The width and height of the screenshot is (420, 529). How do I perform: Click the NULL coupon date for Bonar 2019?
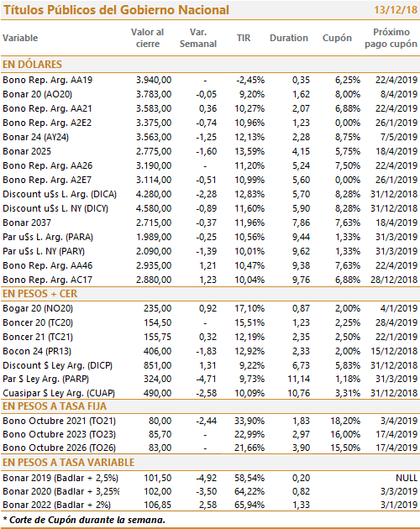407,478
